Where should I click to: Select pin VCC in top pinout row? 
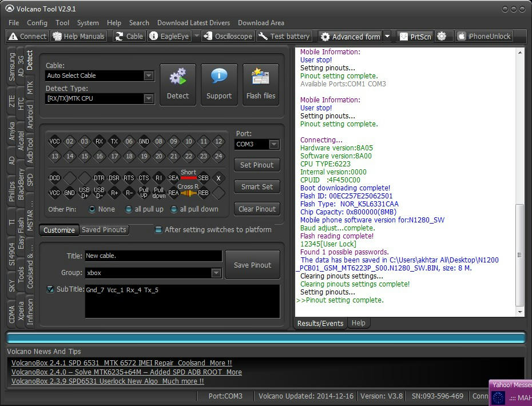coord(54,141)
